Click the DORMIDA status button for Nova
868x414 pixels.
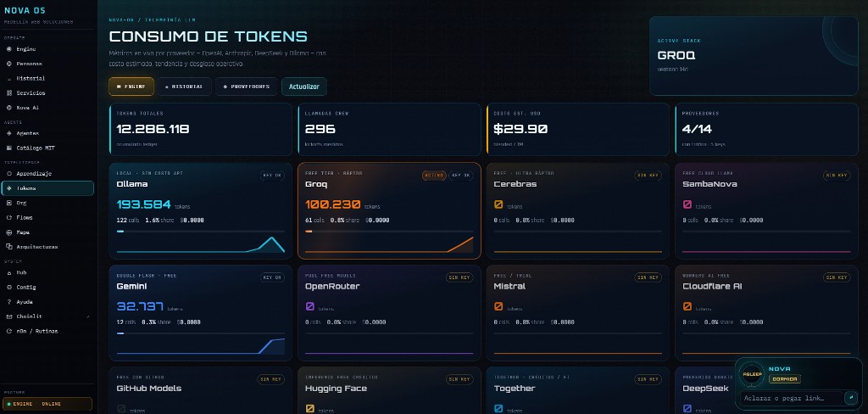coord(784,379)
